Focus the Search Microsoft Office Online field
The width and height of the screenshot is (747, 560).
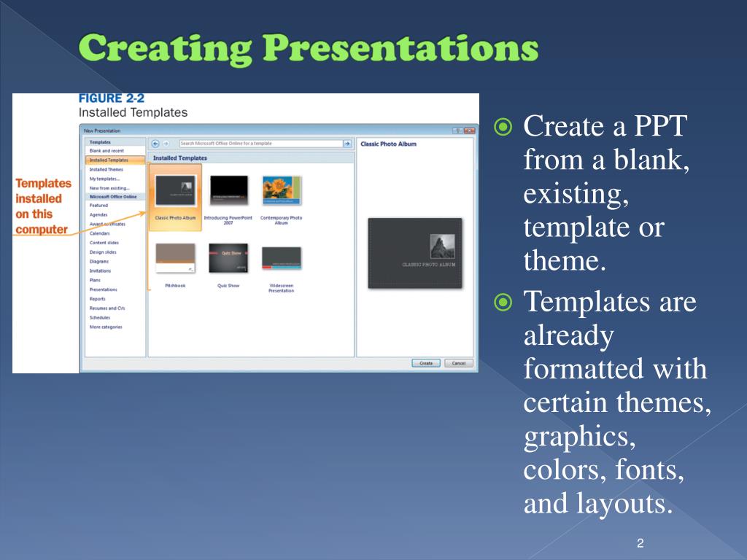click(260, 144)
